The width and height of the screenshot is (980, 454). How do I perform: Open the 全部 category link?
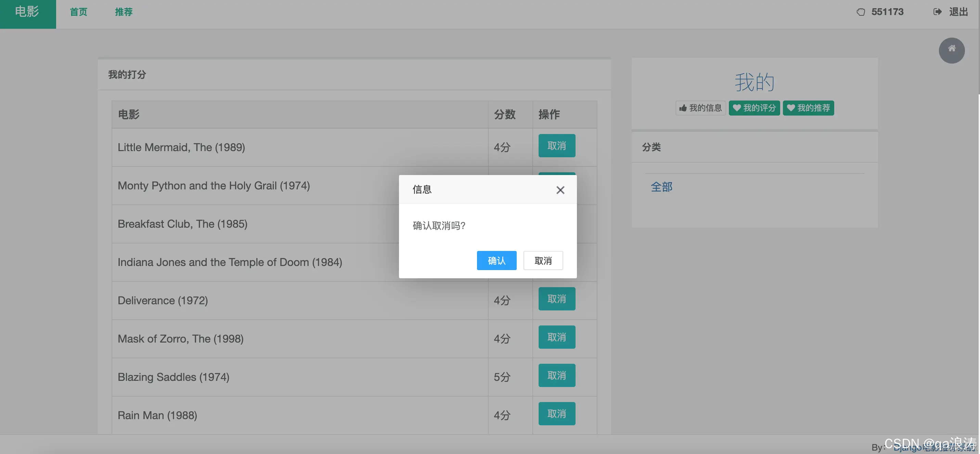[661, 187]
